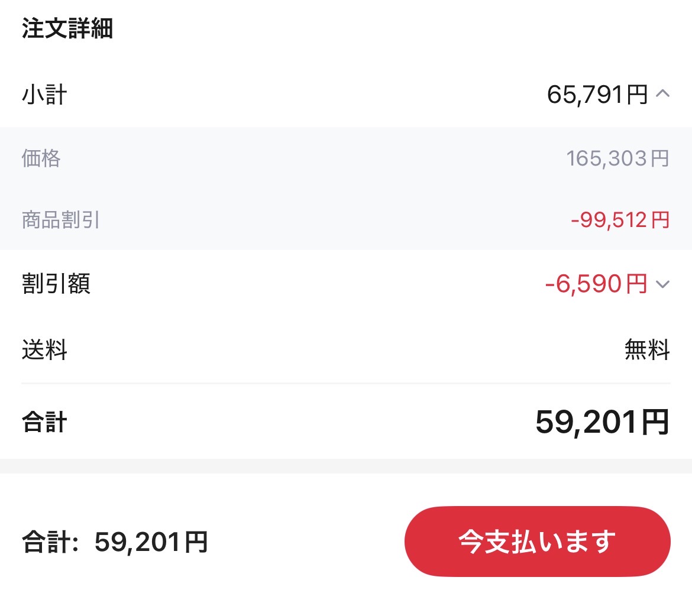Screen dimensions: 692x616
Task: Tap the bold total 59,201円 amount
Action: click(x=603, y=422)
